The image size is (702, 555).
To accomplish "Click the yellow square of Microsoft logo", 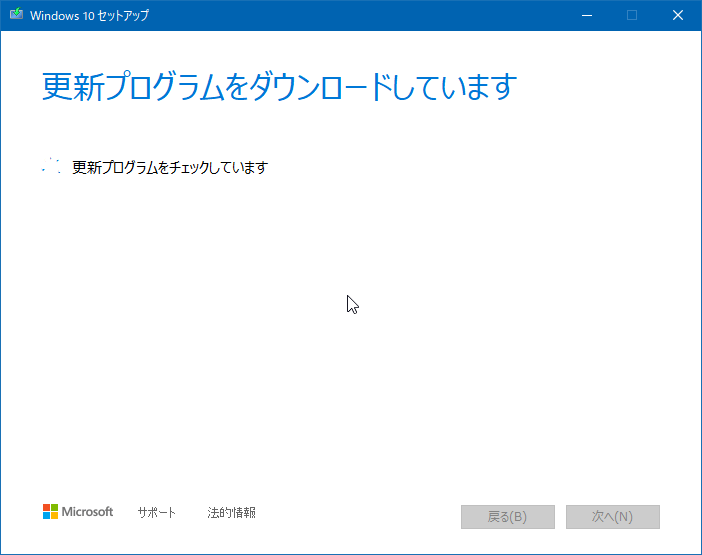I will [x=54, y=516].
